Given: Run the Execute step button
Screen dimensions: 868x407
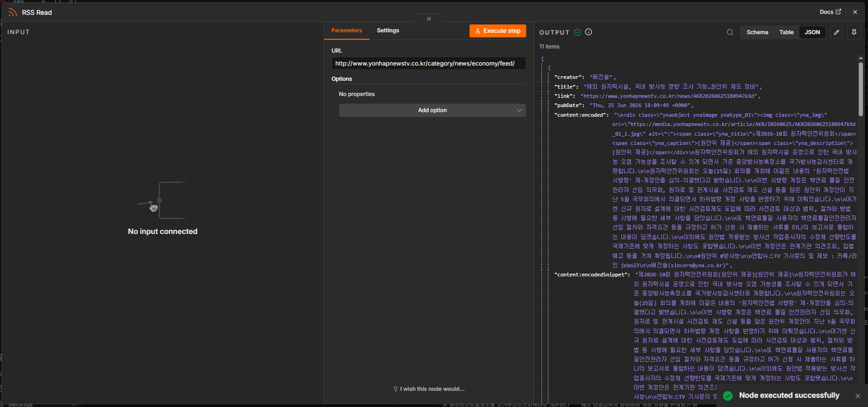Looking at the screenshot, I should (x=498, y=31).
